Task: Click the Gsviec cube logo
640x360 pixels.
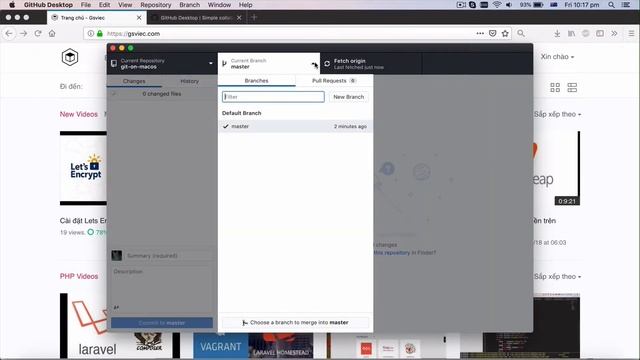Action: pyautogui.click(x=70, y=57)
